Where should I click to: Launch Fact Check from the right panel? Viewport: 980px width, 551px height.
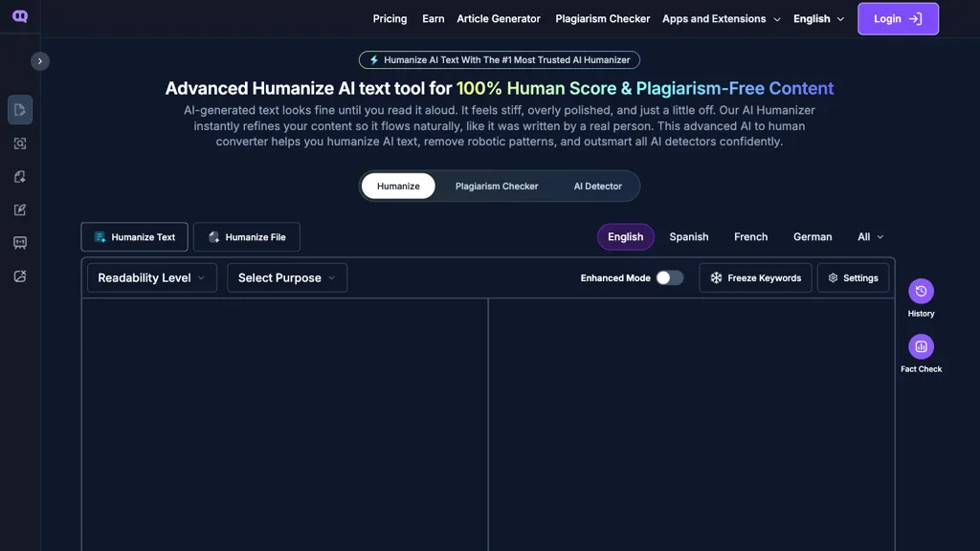pos(920,346)
